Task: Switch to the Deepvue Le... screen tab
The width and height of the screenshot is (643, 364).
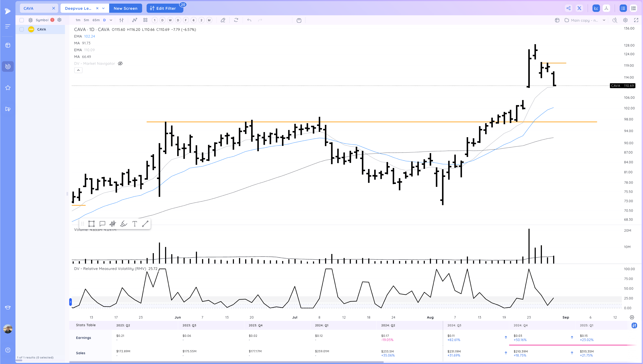Action: click(78, 8)
